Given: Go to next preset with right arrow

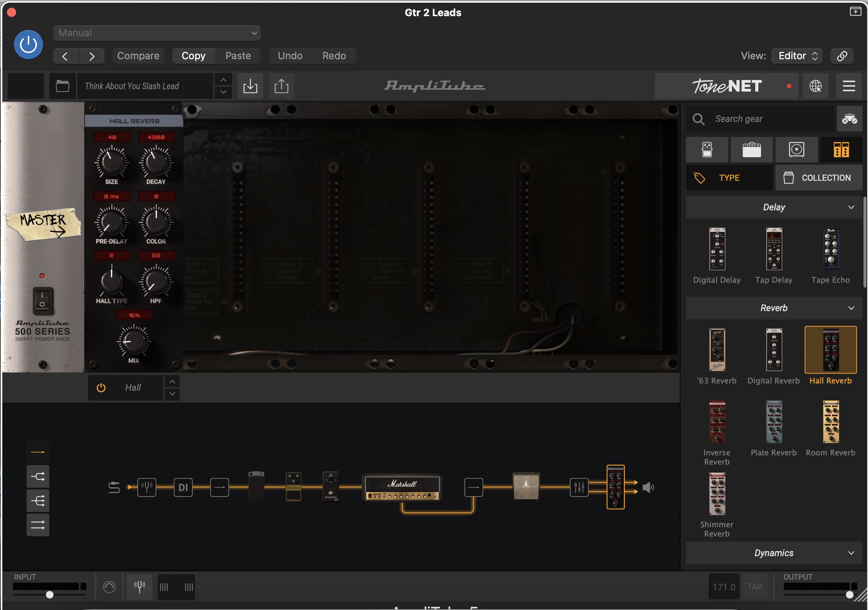Looking at the screenshot, I should [x=92, y=56].
